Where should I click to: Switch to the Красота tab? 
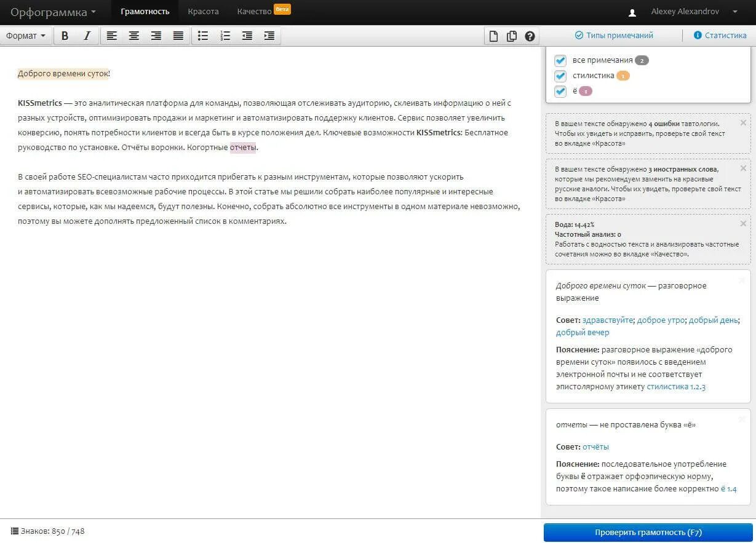[203, 12]
